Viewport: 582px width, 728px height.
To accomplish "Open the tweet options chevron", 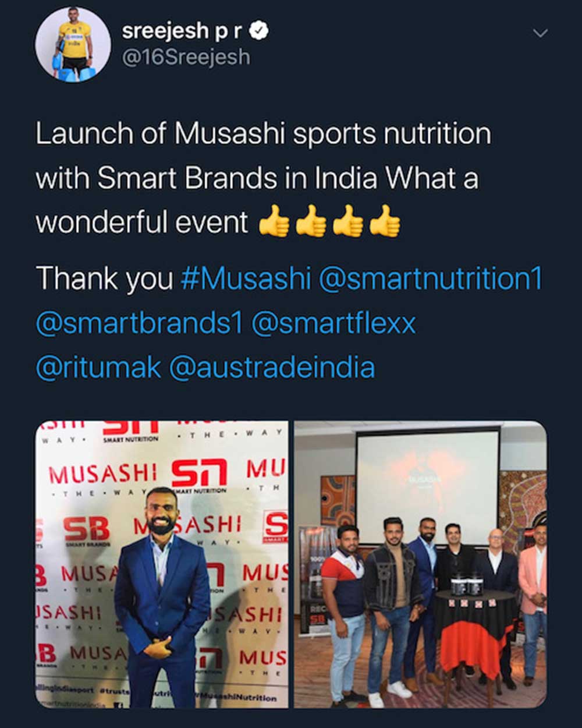I will [x=541, y=33].
